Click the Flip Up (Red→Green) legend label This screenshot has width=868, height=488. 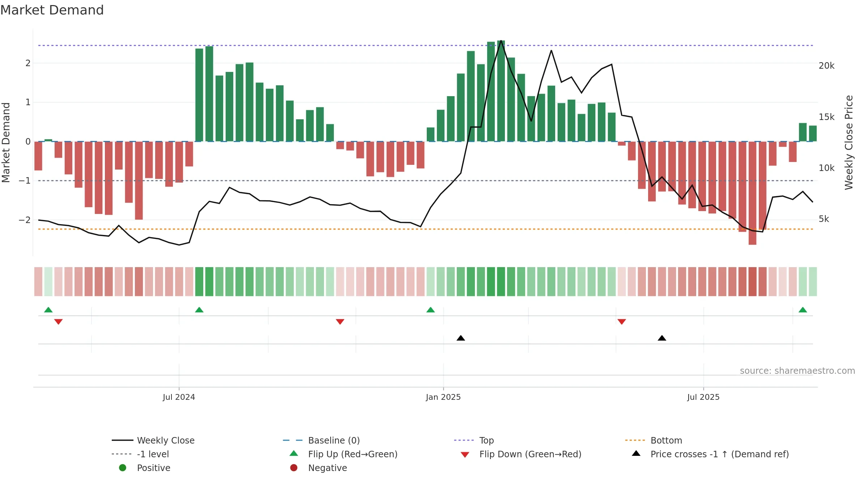[353, 454]
